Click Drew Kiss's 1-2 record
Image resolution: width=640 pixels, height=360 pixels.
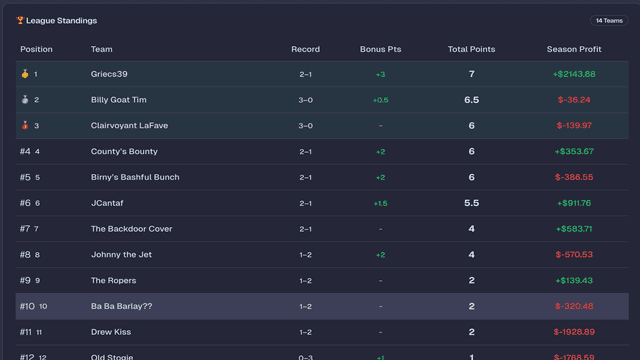(305, 332)
